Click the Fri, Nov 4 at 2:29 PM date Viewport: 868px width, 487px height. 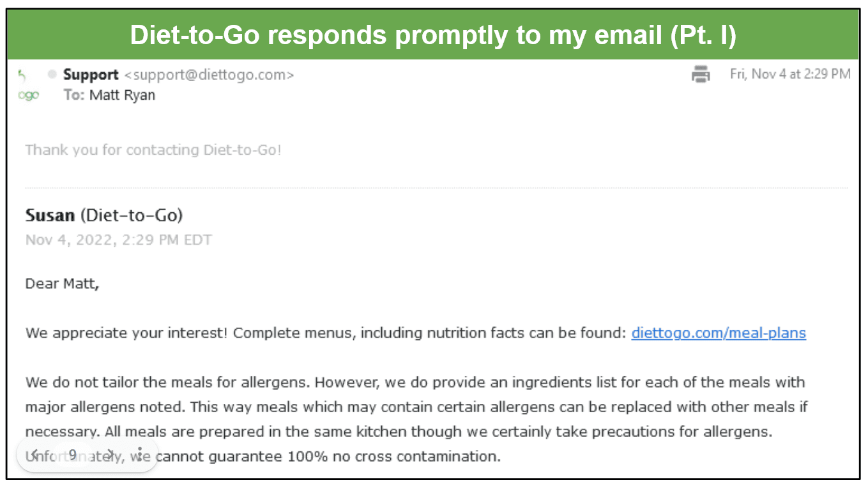[x=790, y=74]
